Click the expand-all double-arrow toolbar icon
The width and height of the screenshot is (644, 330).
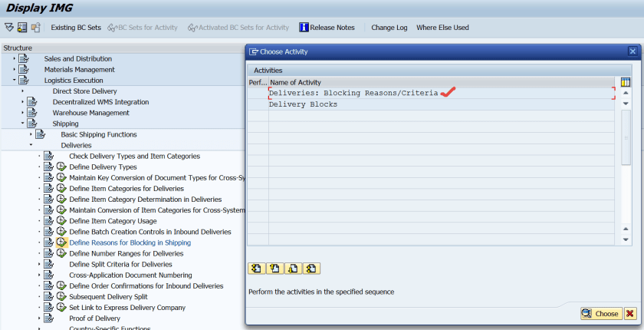pos(9,28)
